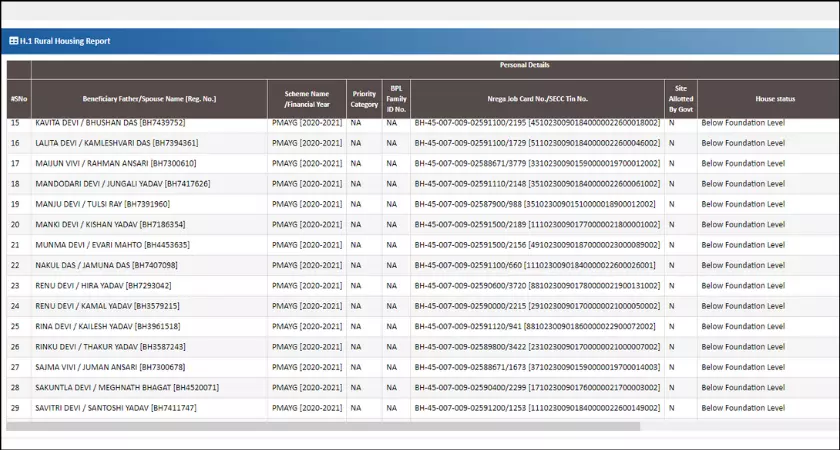Viewport: 840px width, 450px height.
Task: Click Priority Category NA in row 23
Action: [356, 286]
